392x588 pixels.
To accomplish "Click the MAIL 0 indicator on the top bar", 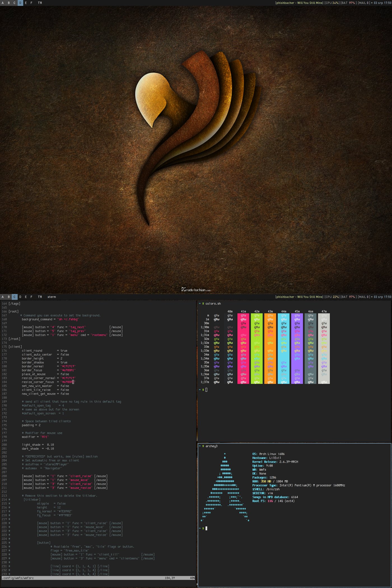I will (x=364, y=3).
